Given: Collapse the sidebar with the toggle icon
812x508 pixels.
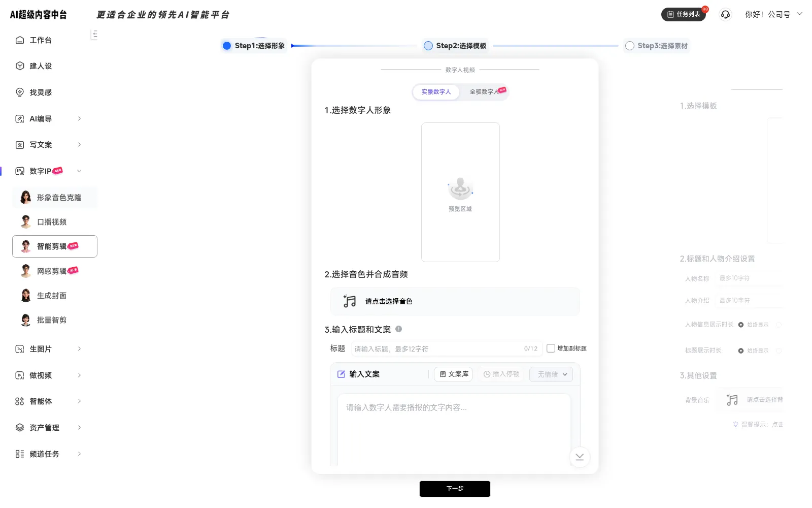Looking at the screenshot, I should (94, 35).
